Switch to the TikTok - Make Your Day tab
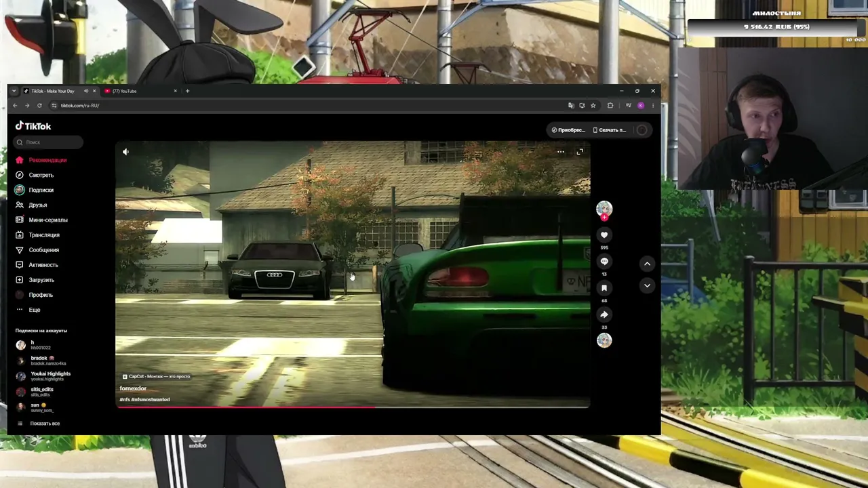 53,91
